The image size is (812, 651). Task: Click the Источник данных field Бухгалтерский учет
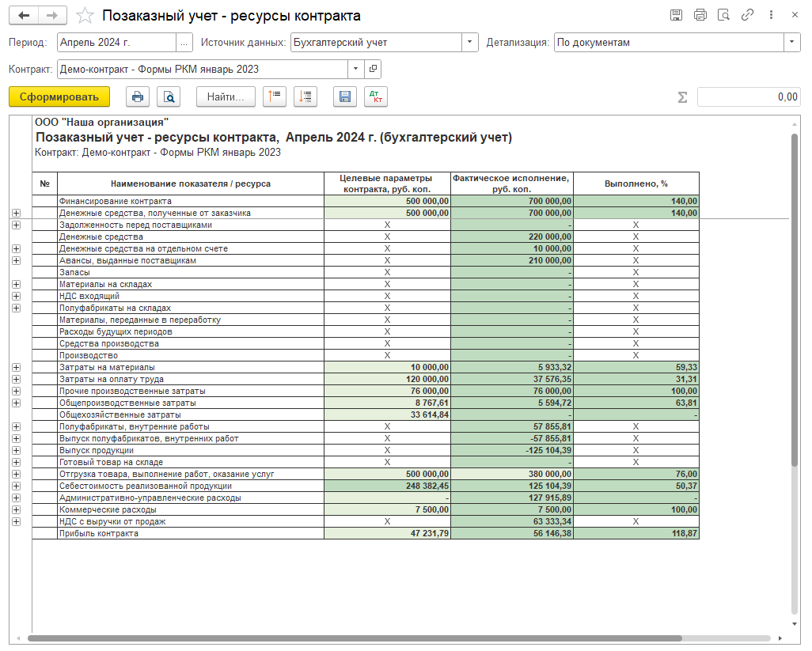coord(376,43)
